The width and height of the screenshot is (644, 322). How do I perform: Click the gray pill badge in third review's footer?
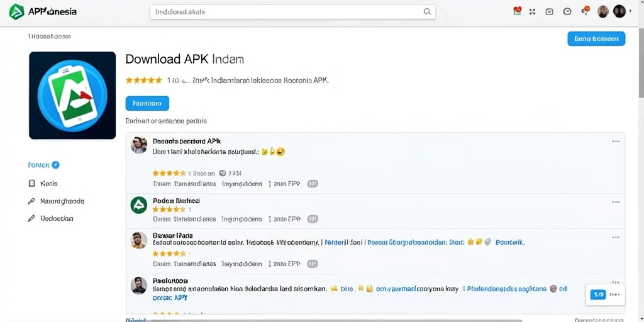(x=313, y=264)
